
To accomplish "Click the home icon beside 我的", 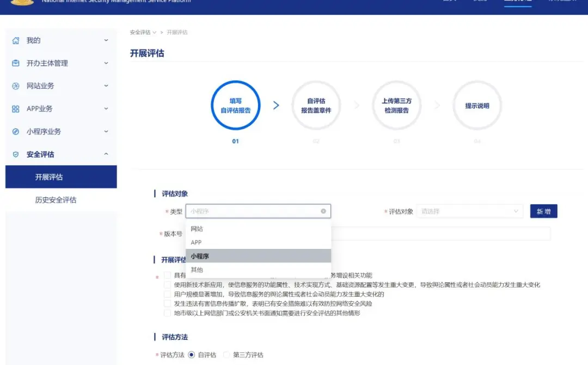I will (x=15, y=40).
